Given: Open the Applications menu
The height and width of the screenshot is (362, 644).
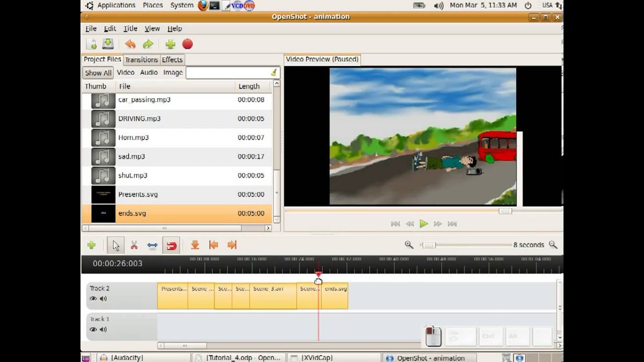Looking at the screenshot, I should coord(116,5).
